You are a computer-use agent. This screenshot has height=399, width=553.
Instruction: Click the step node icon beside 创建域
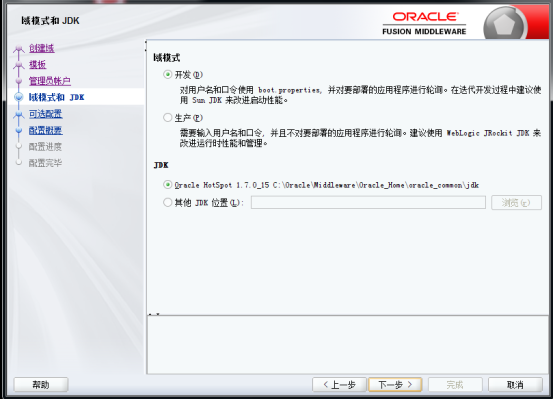click(x=19, y=49)
